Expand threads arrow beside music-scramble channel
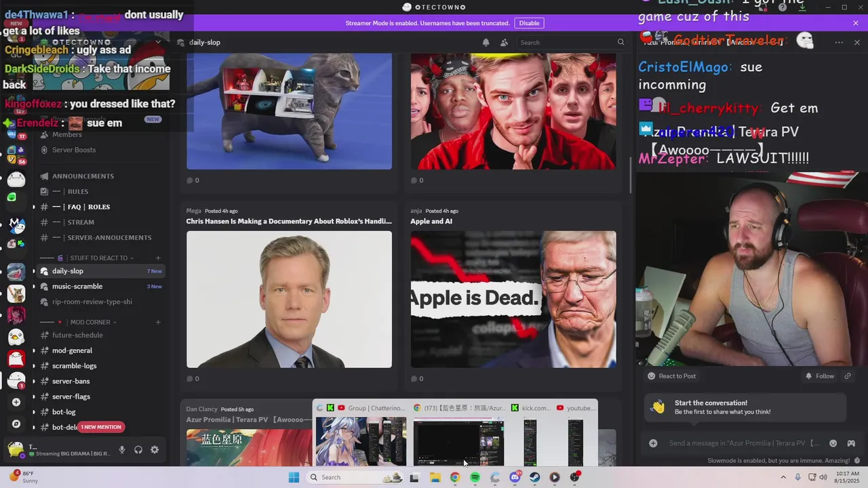Viewport: 868px width, 488px height. tap(34, 287)
